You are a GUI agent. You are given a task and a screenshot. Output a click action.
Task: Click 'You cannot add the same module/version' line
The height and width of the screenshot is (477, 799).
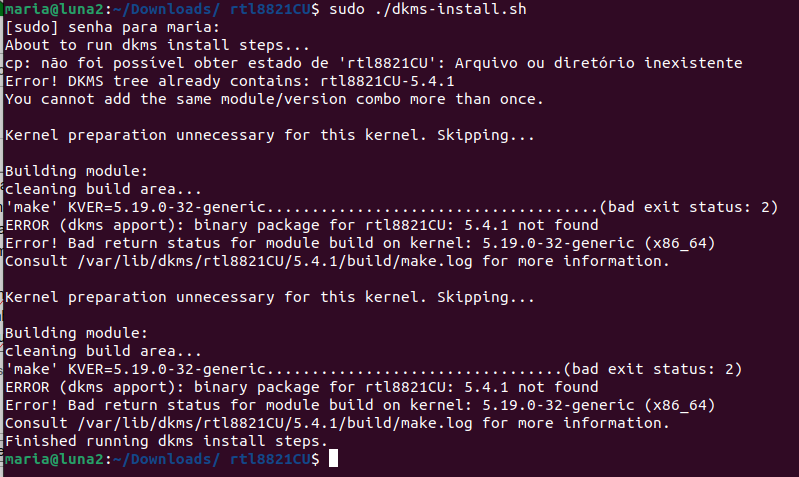click(x=275, y=99)
